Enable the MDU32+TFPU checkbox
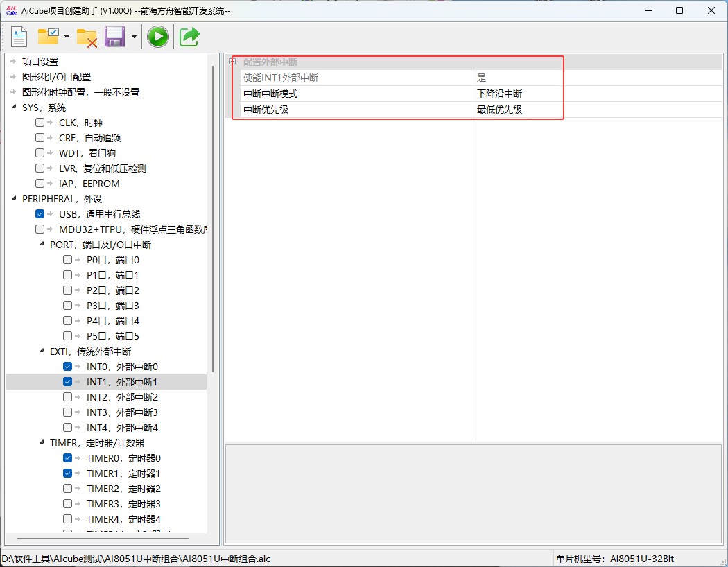The image size is (728, 567). click(40, 229)
